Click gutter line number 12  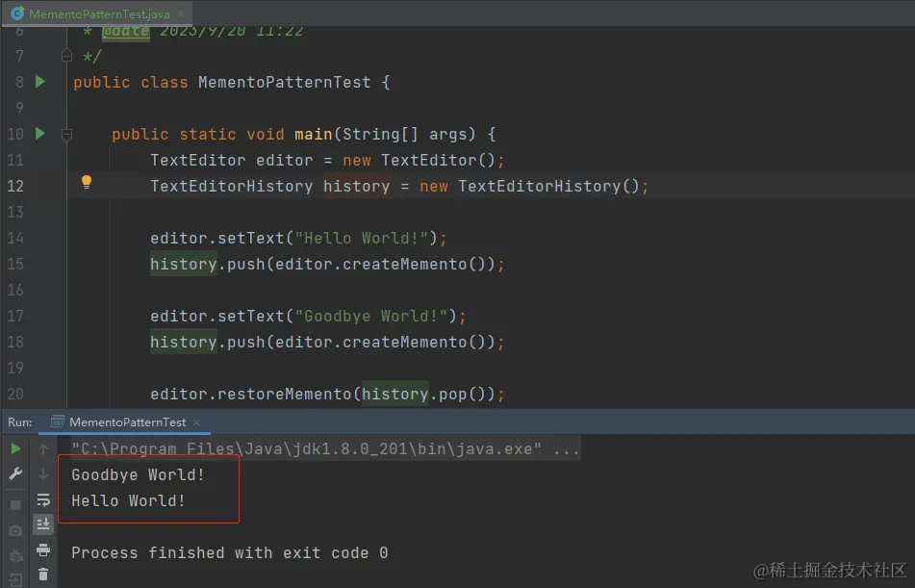pos(15,187)
